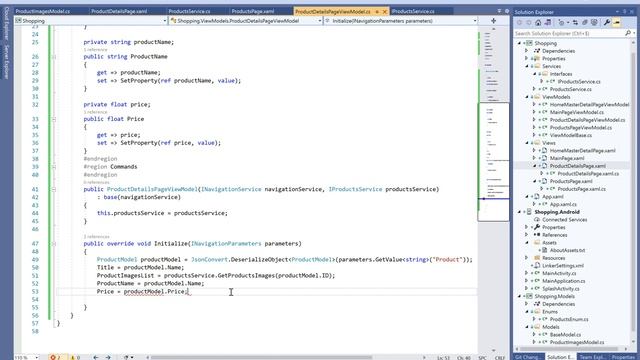Select IProductsService.cs under Interfaces
The height and width of the screenshot is (360, 640).
click(579, 82)
